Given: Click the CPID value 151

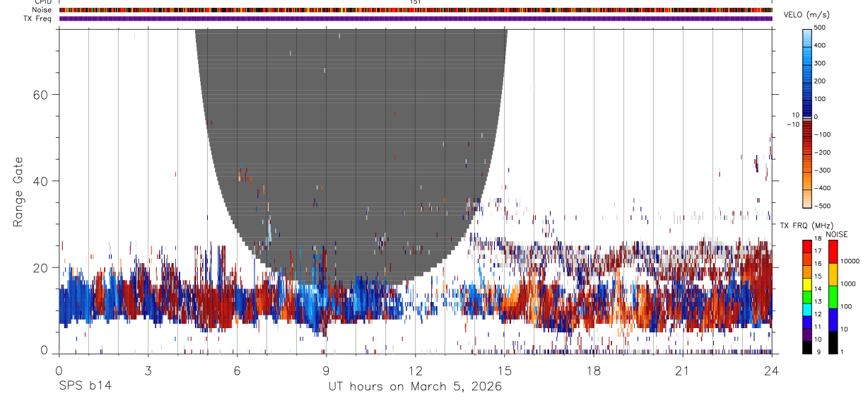Looking at the screenshot, I should tap(415, 2).
